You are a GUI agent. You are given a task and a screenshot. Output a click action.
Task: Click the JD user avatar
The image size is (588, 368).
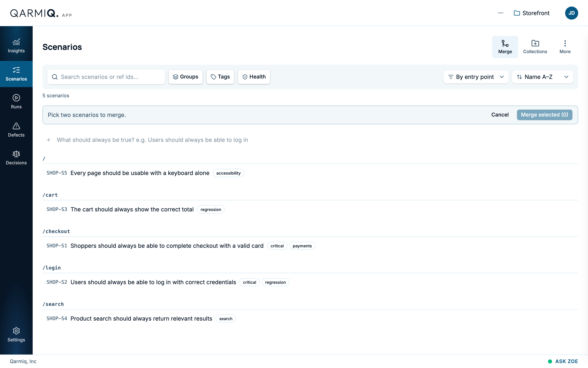(x=571, y=13)
